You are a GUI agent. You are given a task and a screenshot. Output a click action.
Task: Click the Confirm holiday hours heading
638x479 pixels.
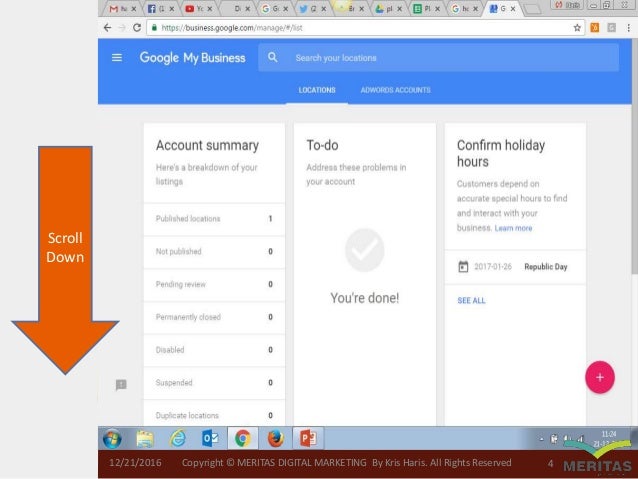[501, 153]
